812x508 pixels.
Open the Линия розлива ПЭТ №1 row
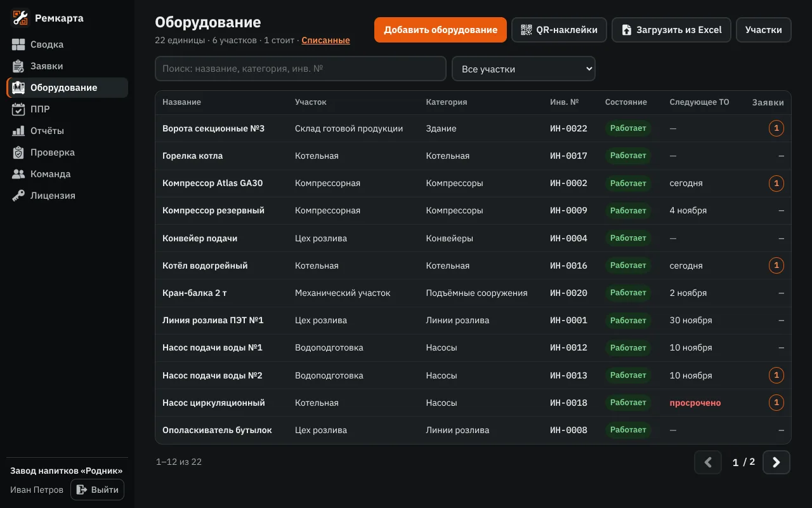point(473,321)
